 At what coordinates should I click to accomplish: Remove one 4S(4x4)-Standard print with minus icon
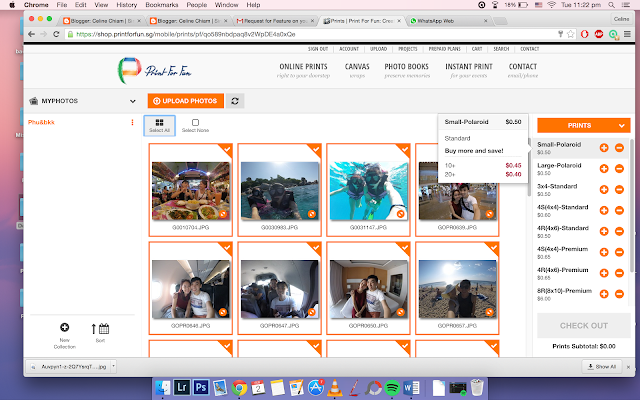point(619,210)
